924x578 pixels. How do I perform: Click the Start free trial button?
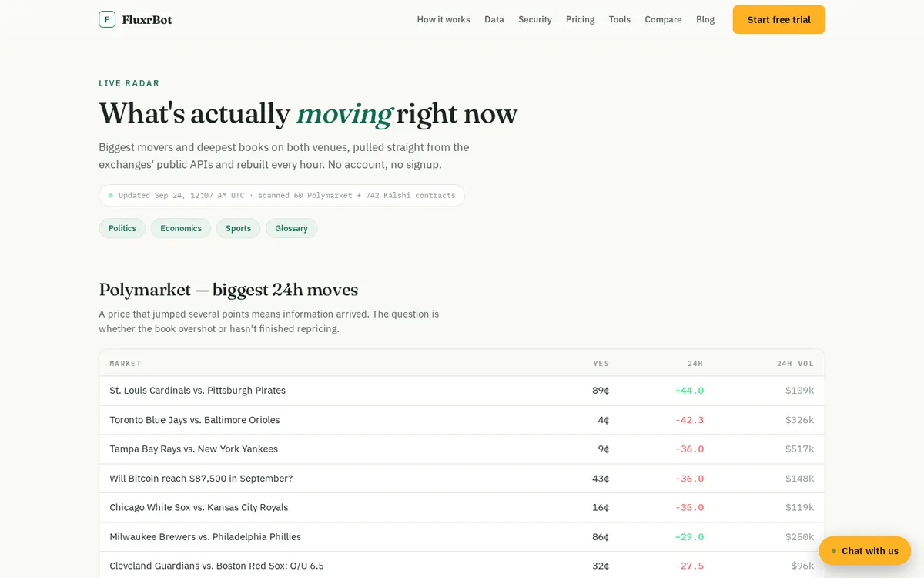click(x=778, y=19)
